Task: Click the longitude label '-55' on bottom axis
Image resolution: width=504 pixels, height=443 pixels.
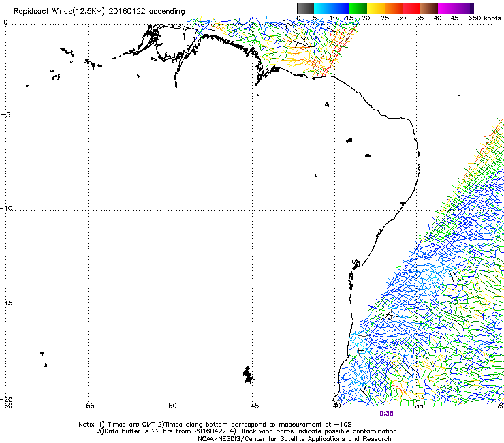Action: [88, 406]
